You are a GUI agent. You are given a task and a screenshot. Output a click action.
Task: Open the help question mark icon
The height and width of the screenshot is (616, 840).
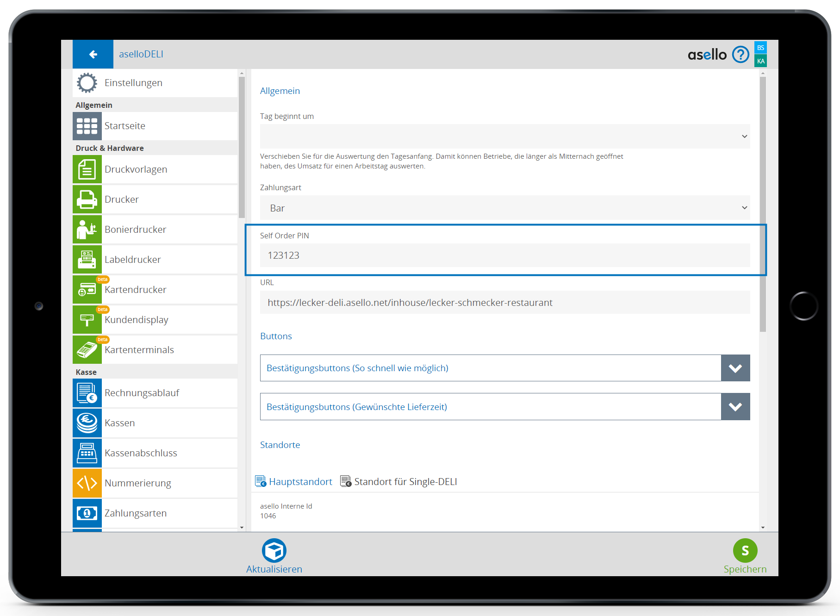tap(740, 55)
